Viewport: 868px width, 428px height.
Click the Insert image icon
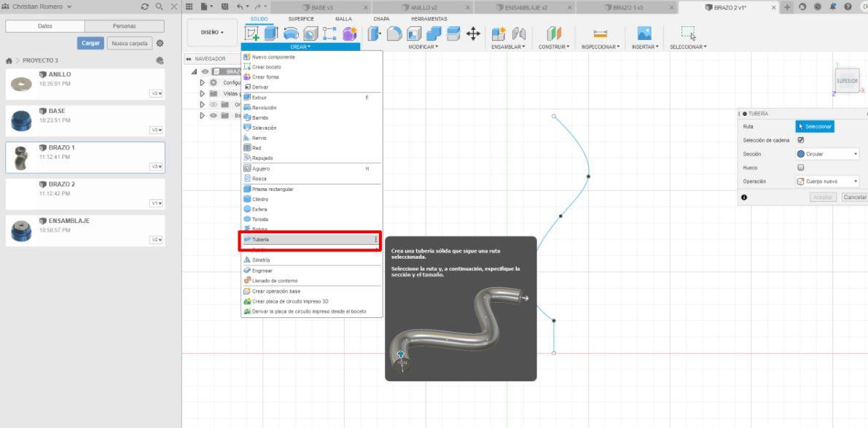pyautogui.click(x=644, y=34)
